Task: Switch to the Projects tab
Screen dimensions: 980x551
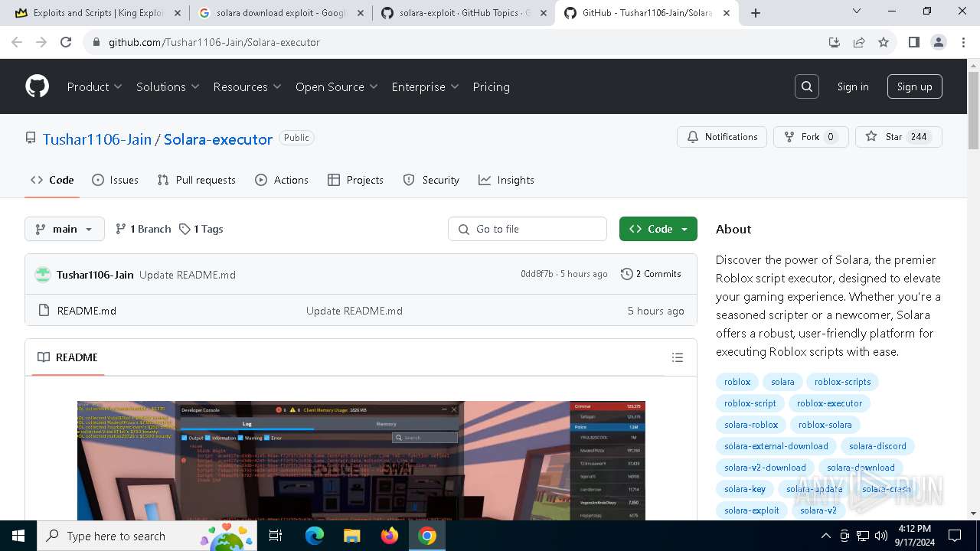Action: (x=355, y=180)
